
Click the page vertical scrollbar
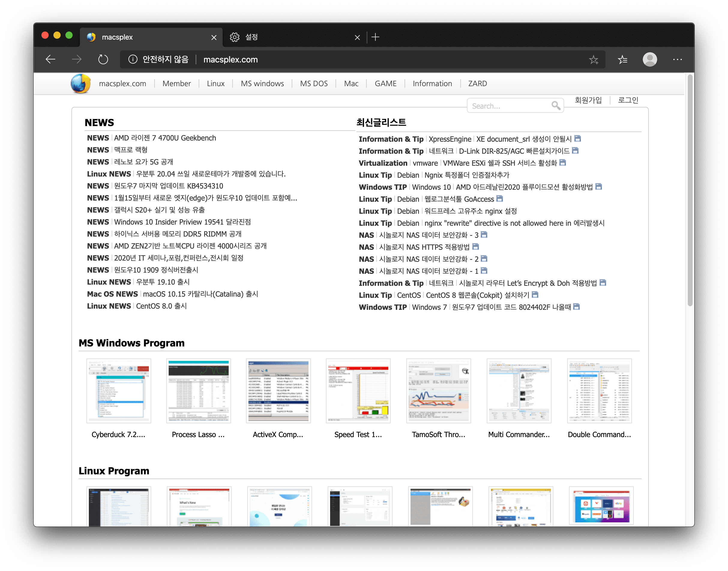pos(690,191)
